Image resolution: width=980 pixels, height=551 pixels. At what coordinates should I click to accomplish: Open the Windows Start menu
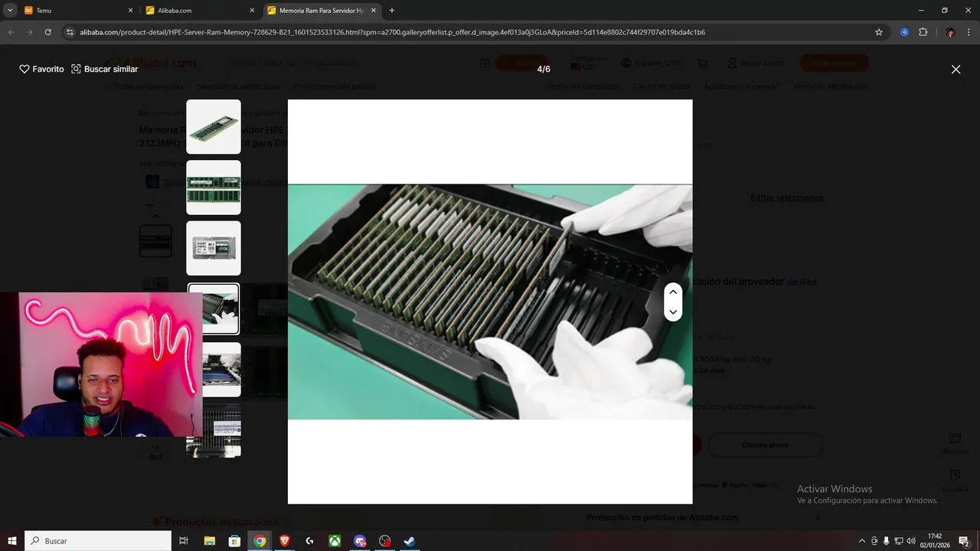(x=12, y=541)
